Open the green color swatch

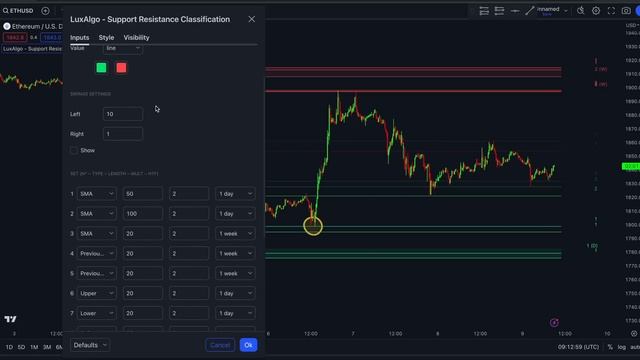click(101, 68)
